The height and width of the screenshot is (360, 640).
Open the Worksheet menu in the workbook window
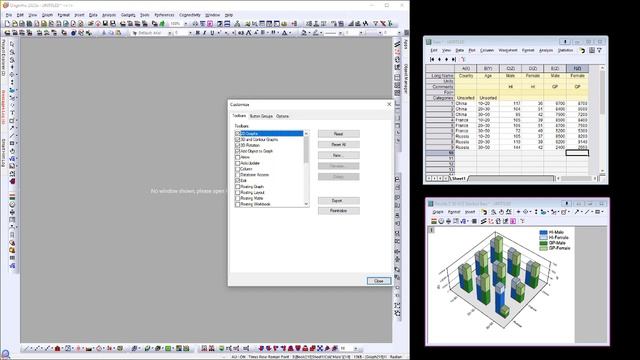tap(508, 50)
